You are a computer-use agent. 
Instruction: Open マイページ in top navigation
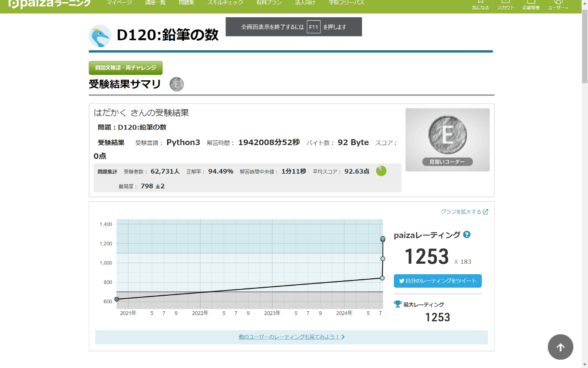coord(119,3)
